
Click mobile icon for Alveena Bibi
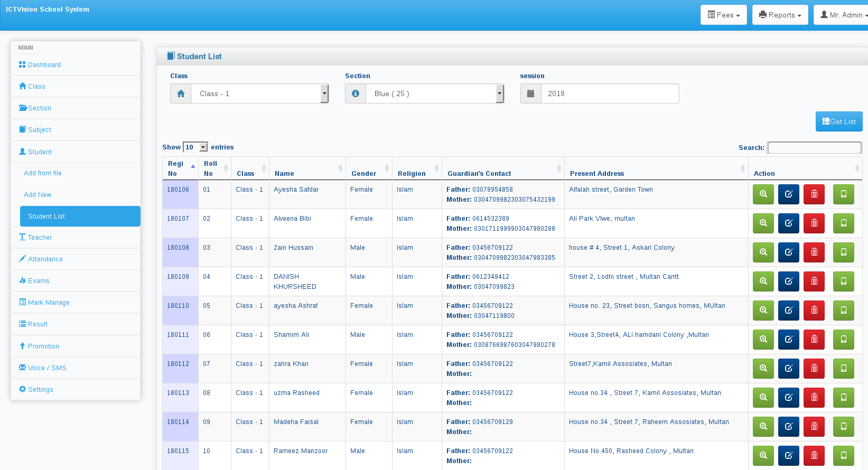click(844, 223)
